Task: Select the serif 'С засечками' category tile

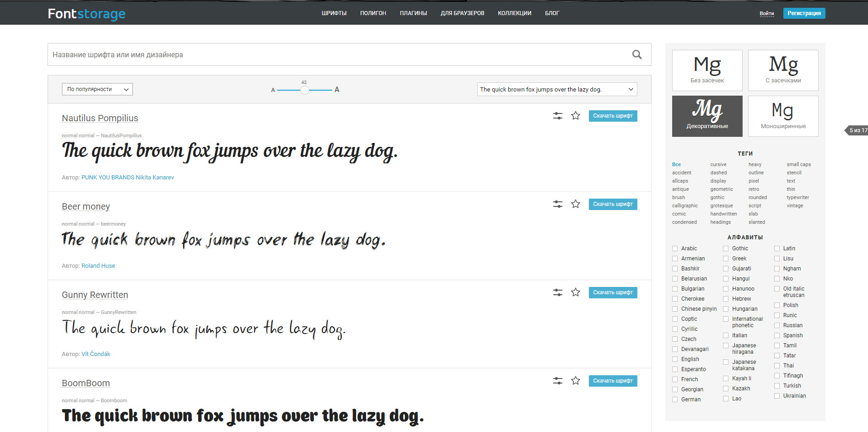Action: click(x=783, y=70)
